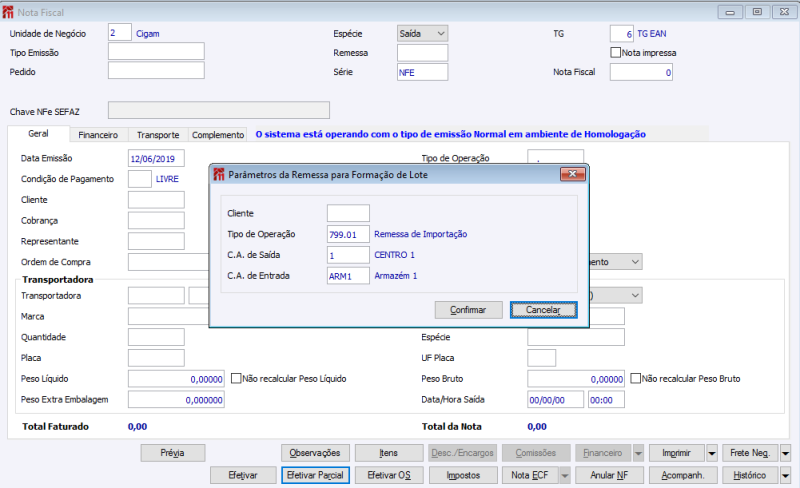Switch to the Financeiro tab
Screen dimensions: 800x488
(x=98, y=135)
